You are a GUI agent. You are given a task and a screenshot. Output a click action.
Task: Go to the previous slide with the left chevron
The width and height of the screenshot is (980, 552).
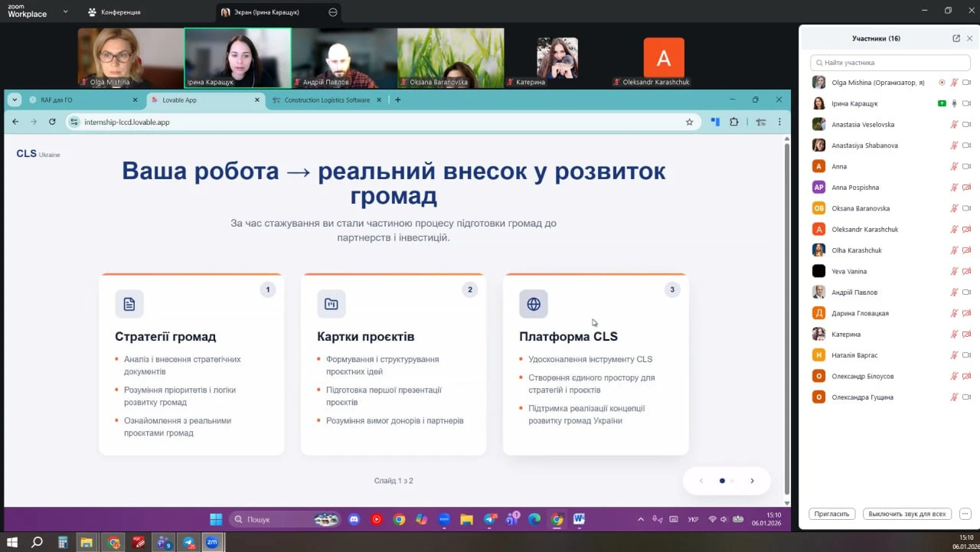(701, 481)
